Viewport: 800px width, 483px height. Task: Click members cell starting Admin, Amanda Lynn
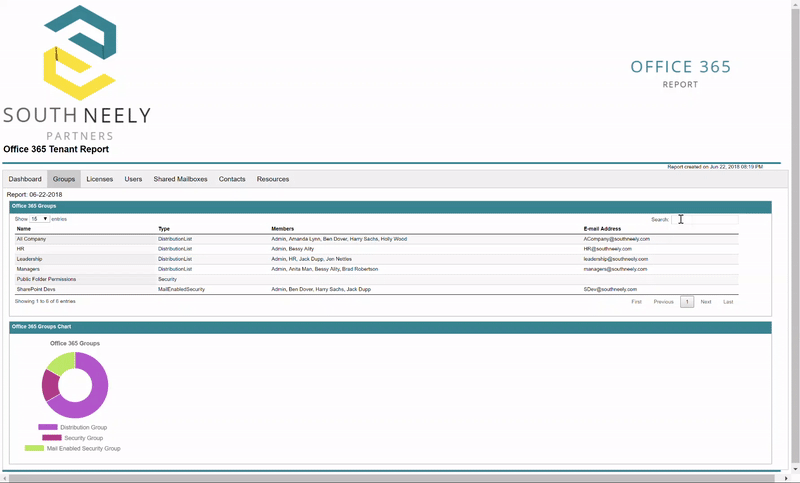click(x=339, y=239)
